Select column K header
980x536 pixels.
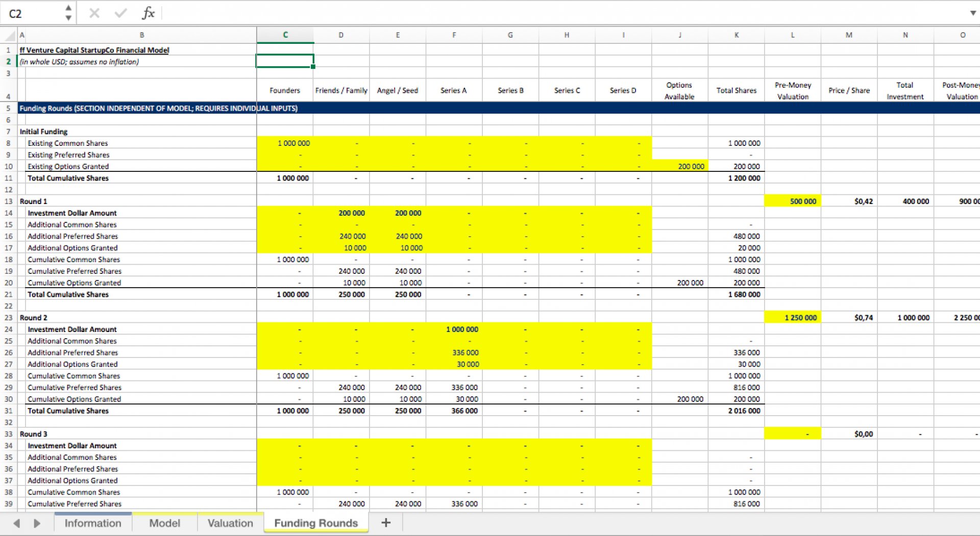pyautogui.click(x=736, y=35)
